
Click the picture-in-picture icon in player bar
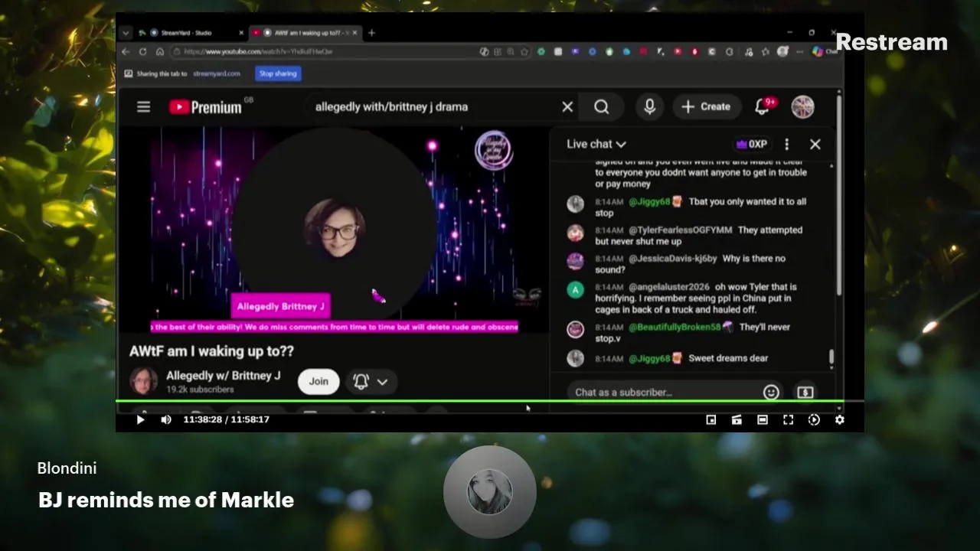point(711,419)
